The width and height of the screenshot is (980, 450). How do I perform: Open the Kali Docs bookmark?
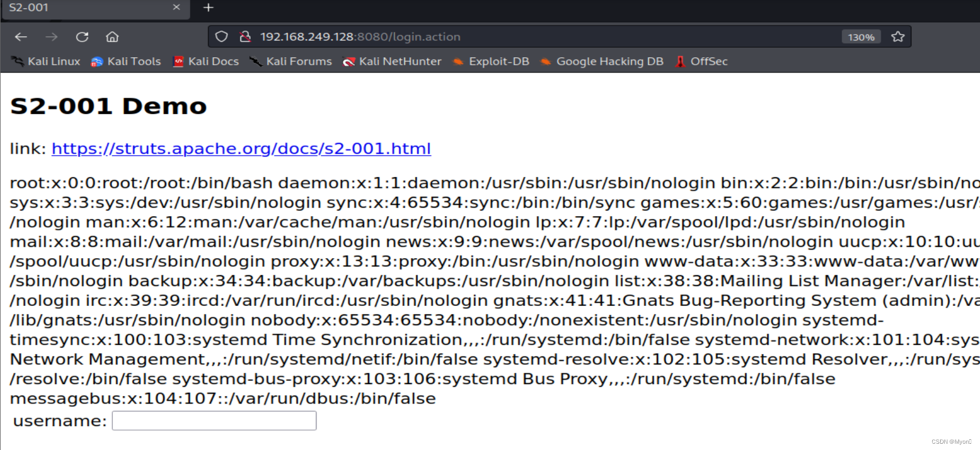(206, 61)
